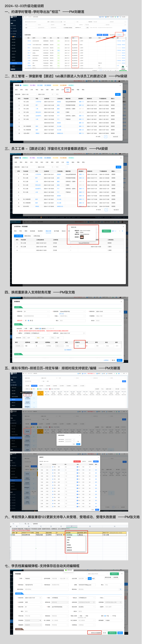Click the 取消 button in 新增换班

tap(113, 360)
